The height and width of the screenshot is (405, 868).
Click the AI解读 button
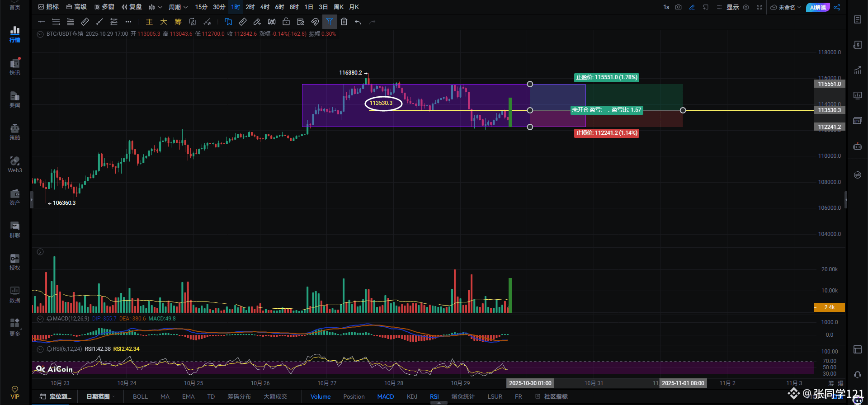818,7
